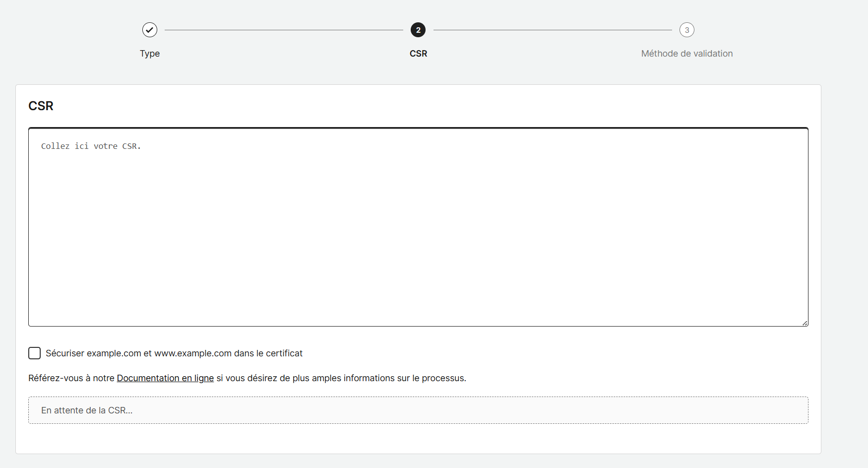868x468 pixels.
Task: Select the CSR step label in stepper
Action: tap(418, 54)
